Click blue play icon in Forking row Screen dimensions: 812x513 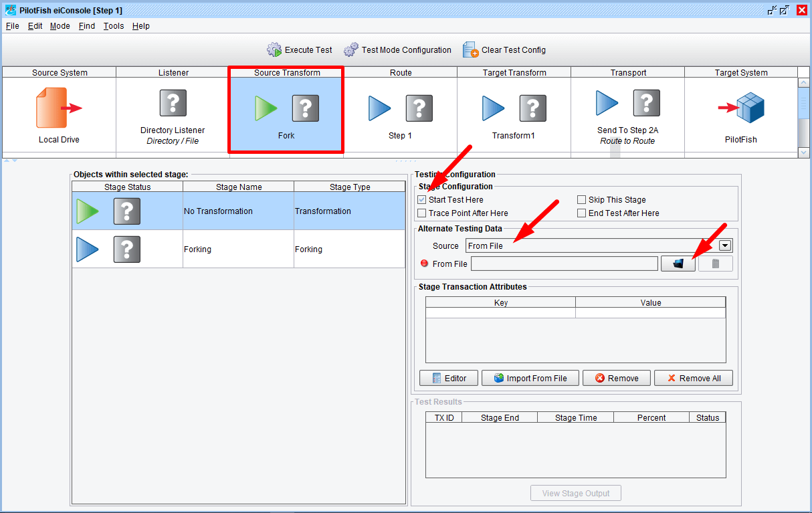click(x=88, y=249)
